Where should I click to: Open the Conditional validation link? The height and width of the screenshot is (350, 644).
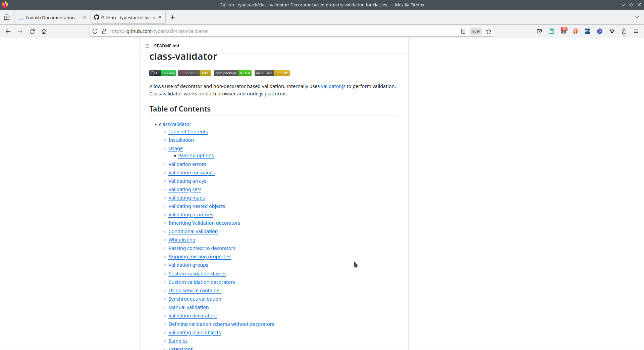point(193,231)
